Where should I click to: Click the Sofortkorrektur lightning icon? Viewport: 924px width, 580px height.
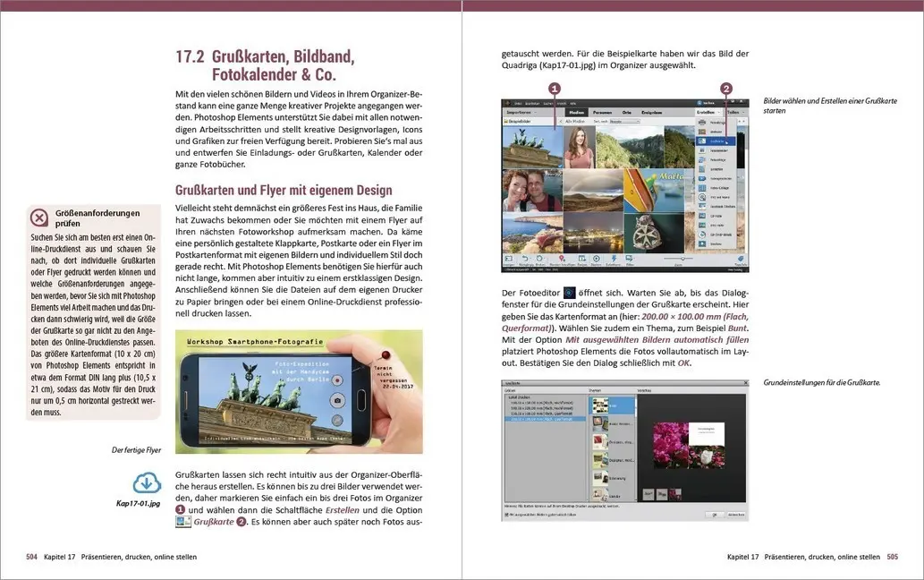pos(614,260)
